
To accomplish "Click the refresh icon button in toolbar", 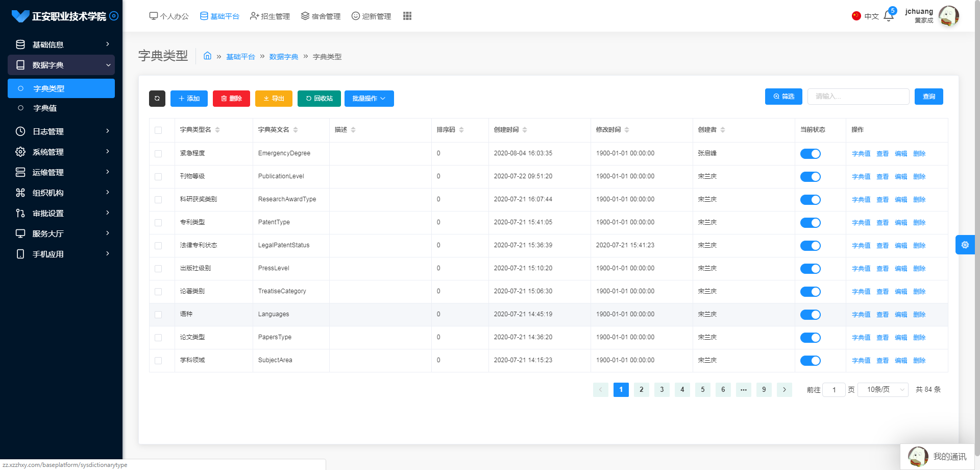I will point(157,99).
